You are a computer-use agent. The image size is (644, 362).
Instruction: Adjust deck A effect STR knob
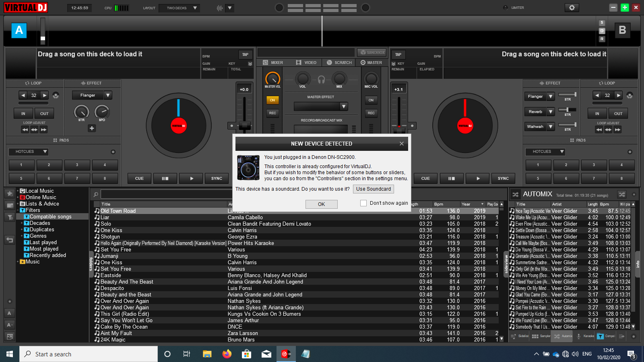[x=81, y=112]
